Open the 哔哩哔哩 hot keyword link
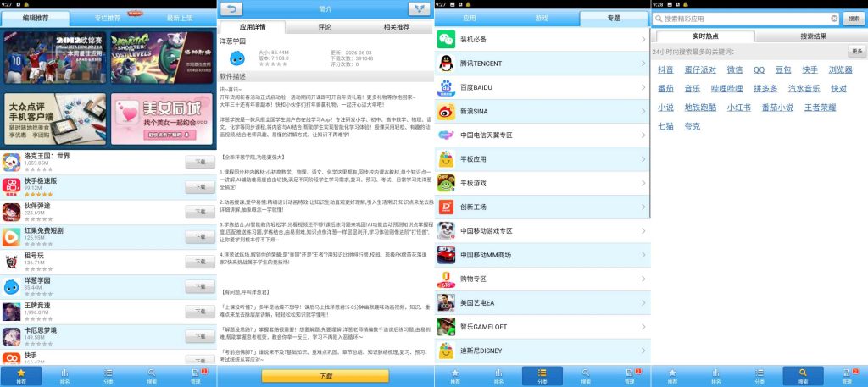The image size is (868, 387). pos(726,88)
